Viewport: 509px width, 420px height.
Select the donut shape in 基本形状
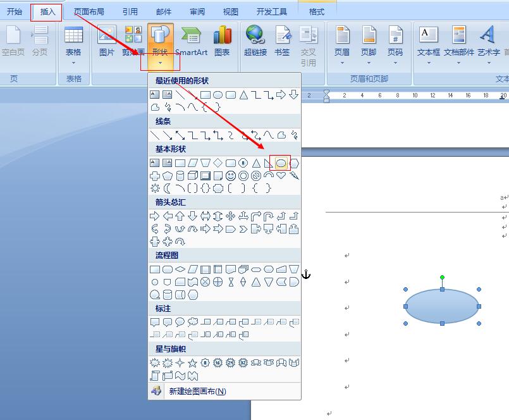point(243,176)
